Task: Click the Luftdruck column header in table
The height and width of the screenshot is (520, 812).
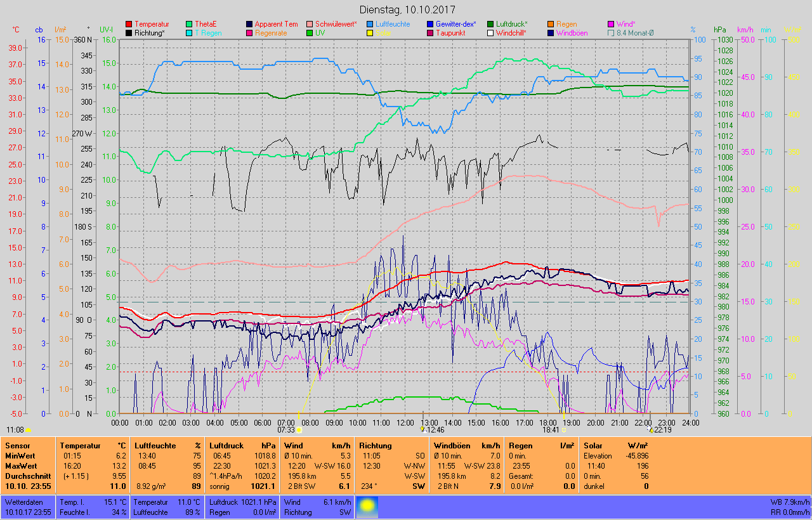Action: click(x=226, y=446)
